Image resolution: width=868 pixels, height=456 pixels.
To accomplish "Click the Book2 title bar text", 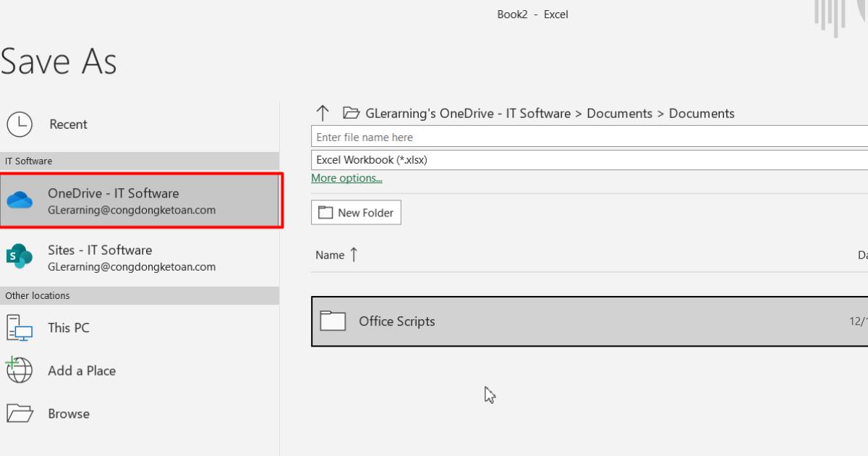I will click(511, 14).
